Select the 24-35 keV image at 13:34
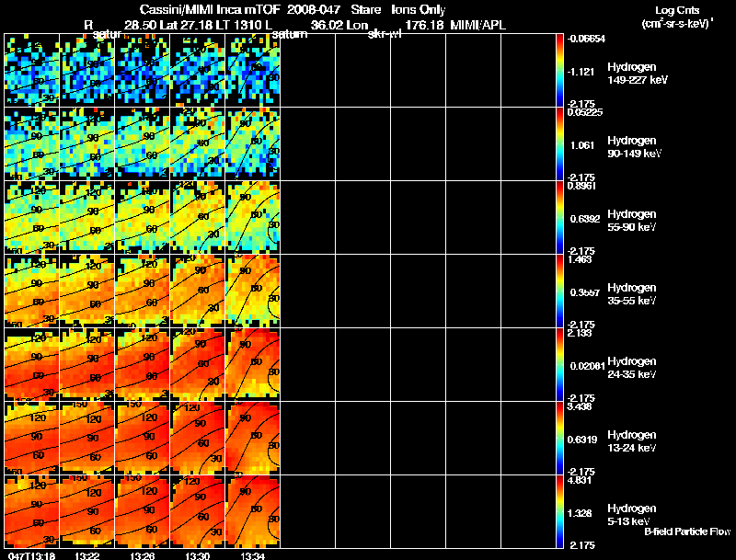The width and height of the screenshot is (736, 560). pos(253,365)
